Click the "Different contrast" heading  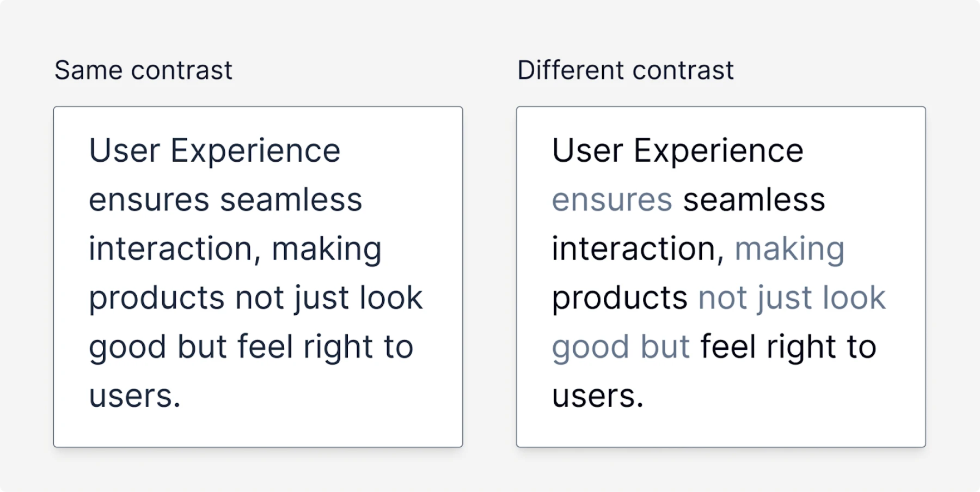click(625, 70)
